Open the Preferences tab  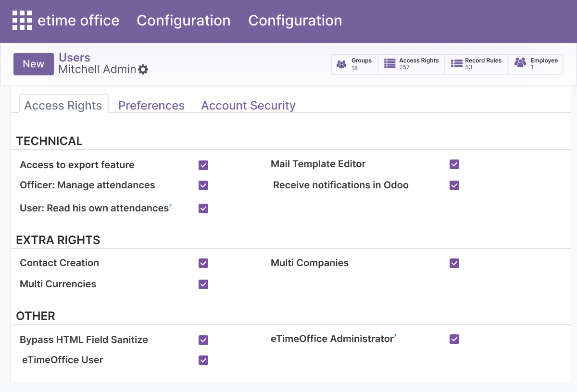coord(151,105)
